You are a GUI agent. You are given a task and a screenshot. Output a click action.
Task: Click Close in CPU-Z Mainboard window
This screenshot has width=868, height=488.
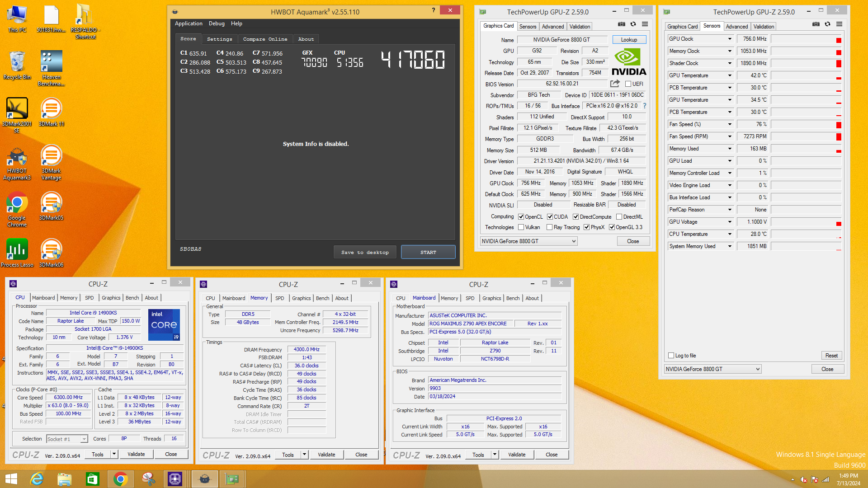pos(552,455)
